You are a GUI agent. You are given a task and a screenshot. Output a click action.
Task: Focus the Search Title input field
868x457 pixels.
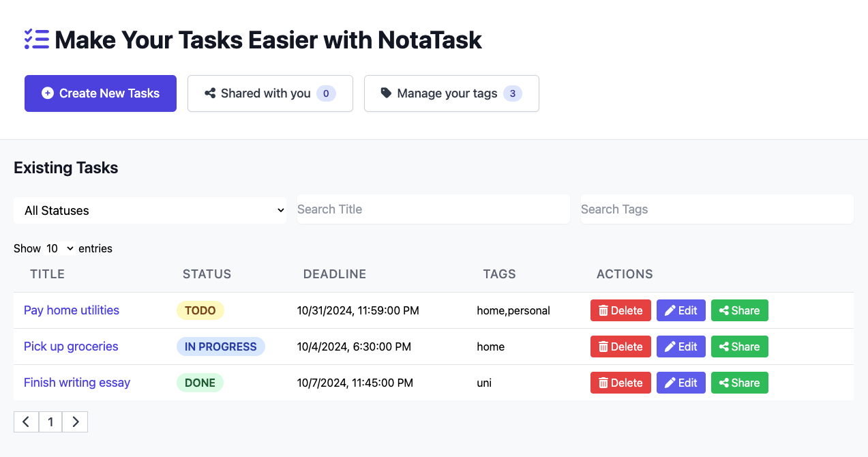[x=434, y=209]
